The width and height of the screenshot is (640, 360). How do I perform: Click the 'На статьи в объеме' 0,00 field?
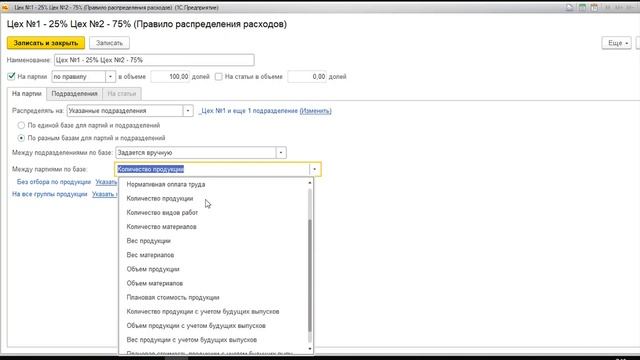click(x=307, y=76)
